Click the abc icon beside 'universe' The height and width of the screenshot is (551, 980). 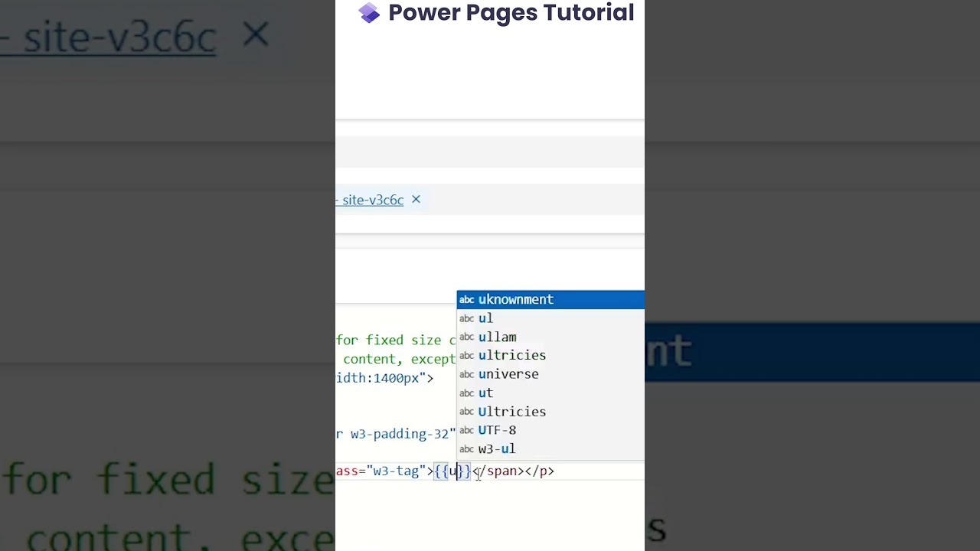tap(467, 374)
